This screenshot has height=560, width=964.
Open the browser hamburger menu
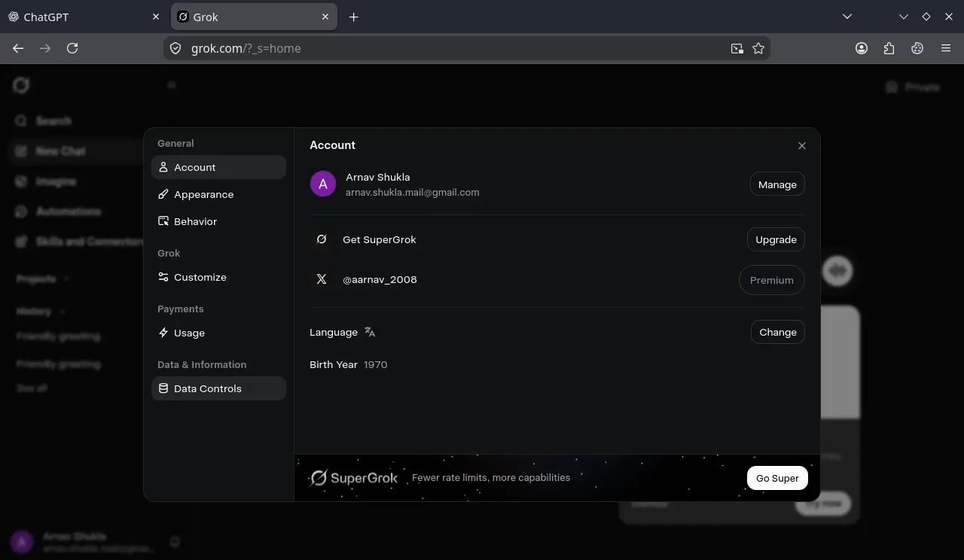(x=946, y=48)
